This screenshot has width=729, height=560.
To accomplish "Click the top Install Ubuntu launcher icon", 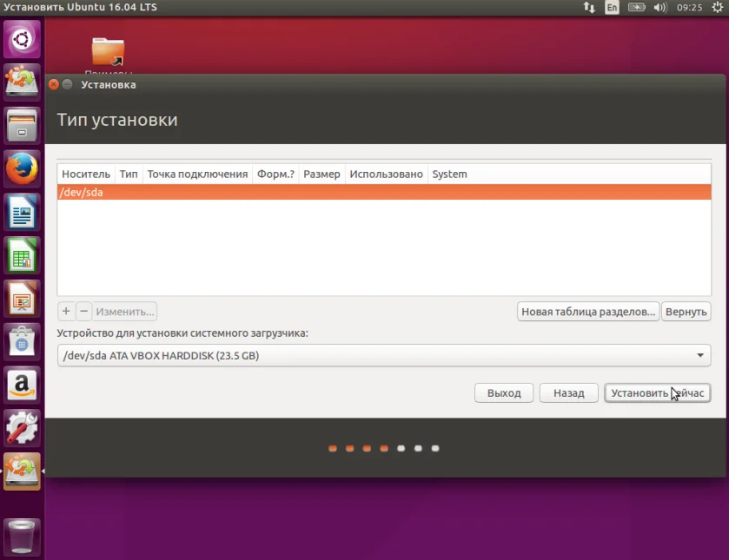I will pyautogui.click(x=22, y=82).
